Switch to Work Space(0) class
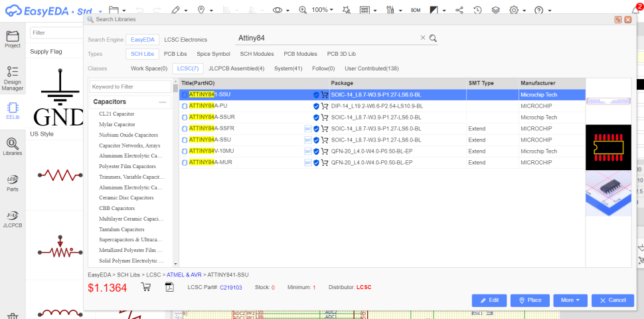Image resolution: width=644 pixels, height=319 pixels. click(149, 68)
